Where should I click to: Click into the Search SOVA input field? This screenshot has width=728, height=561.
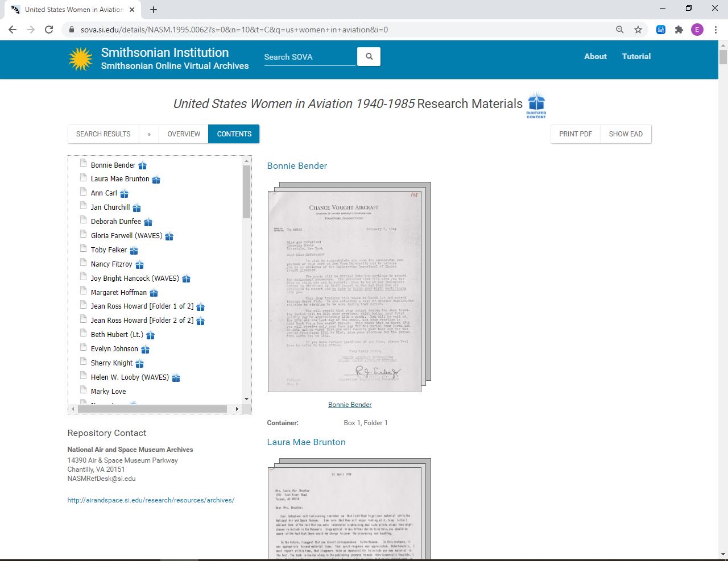click(309, 57)
